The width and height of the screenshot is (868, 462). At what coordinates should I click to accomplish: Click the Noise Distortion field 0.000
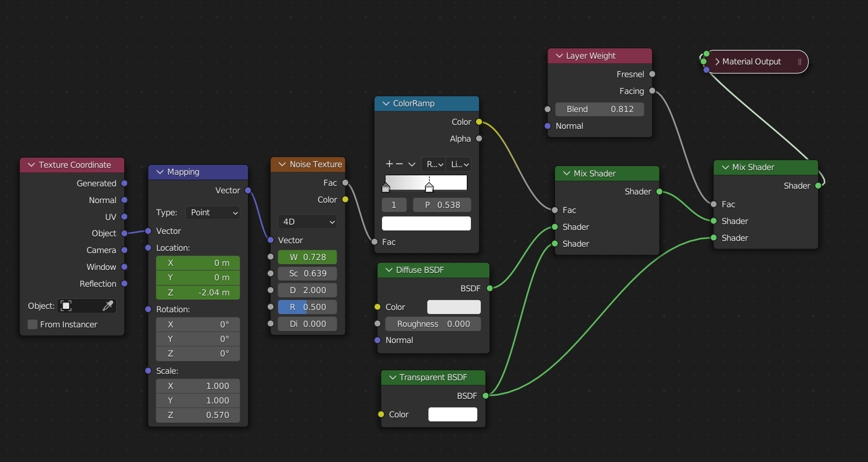tap(307, 324)
